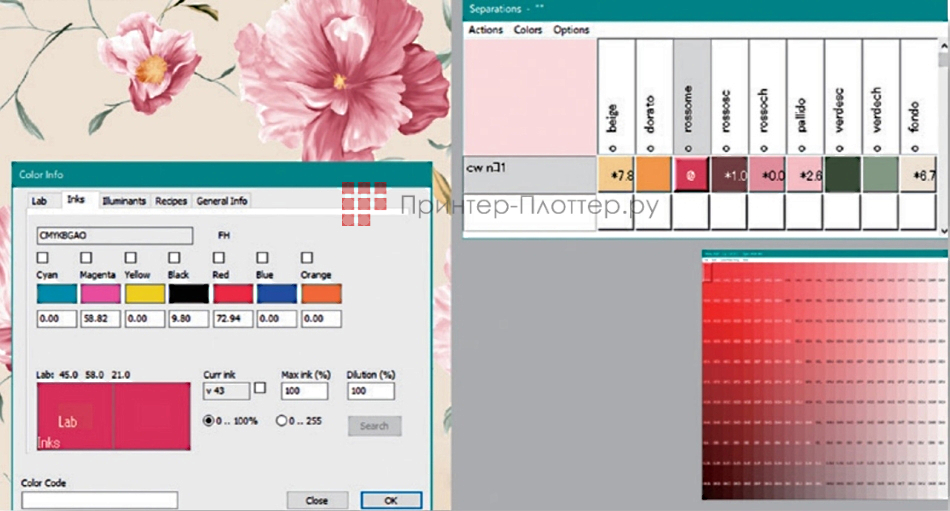The height and width of the screenshot is (511, 950).
Task: Enable the Magenta ink checkbox
Action: click(86, 259)
